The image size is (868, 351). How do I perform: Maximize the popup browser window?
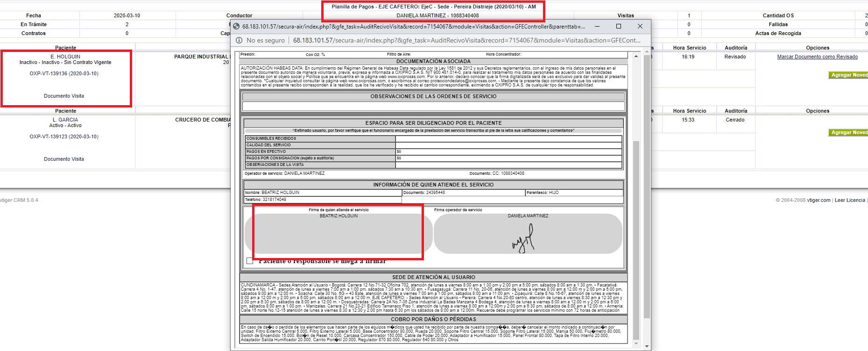click(619, 27)
